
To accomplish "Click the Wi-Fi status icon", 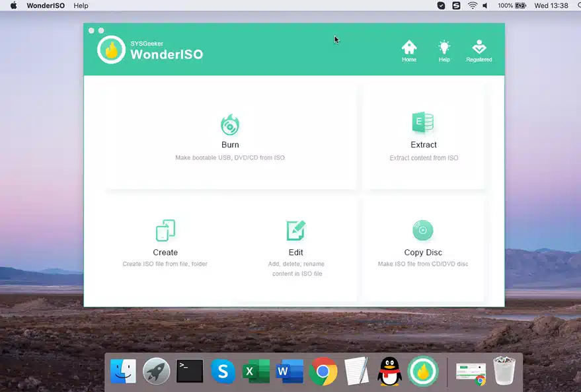I will point(473,5).
